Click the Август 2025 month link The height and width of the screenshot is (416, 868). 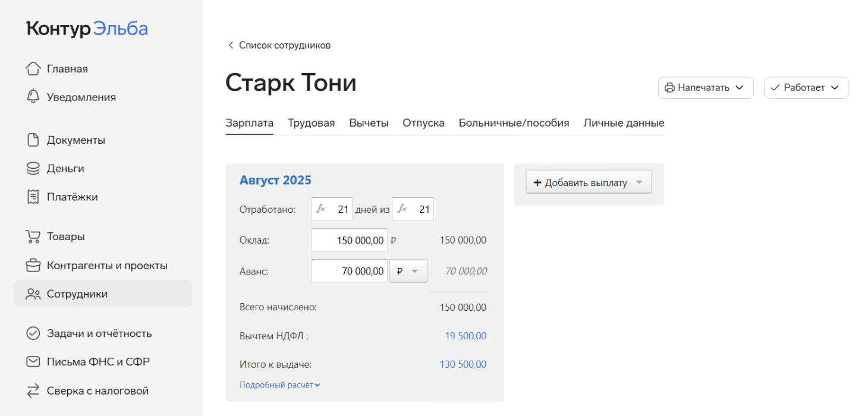pyautogui.click(x=275, y=180)
